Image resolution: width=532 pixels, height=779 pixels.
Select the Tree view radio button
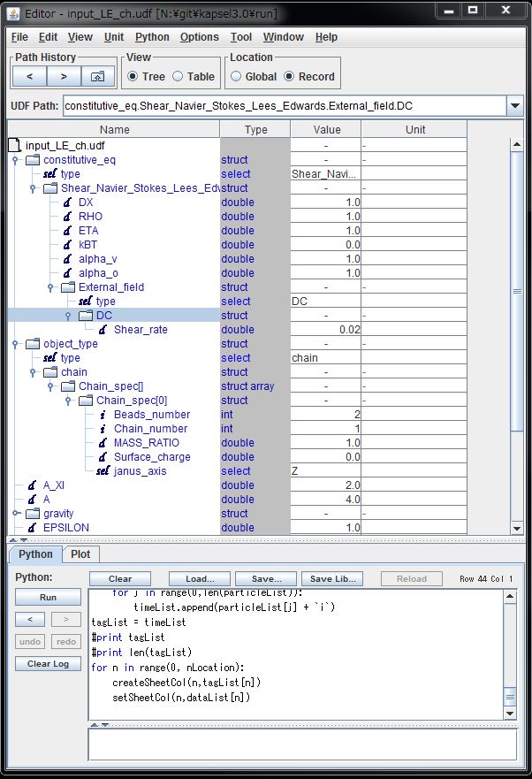pyautogui.click(x=133, y=77)
